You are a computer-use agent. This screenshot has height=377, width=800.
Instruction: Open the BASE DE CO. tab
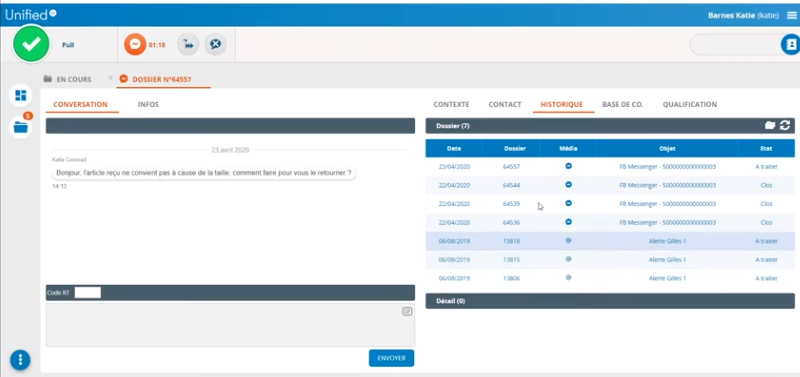(x=623, y=105)
